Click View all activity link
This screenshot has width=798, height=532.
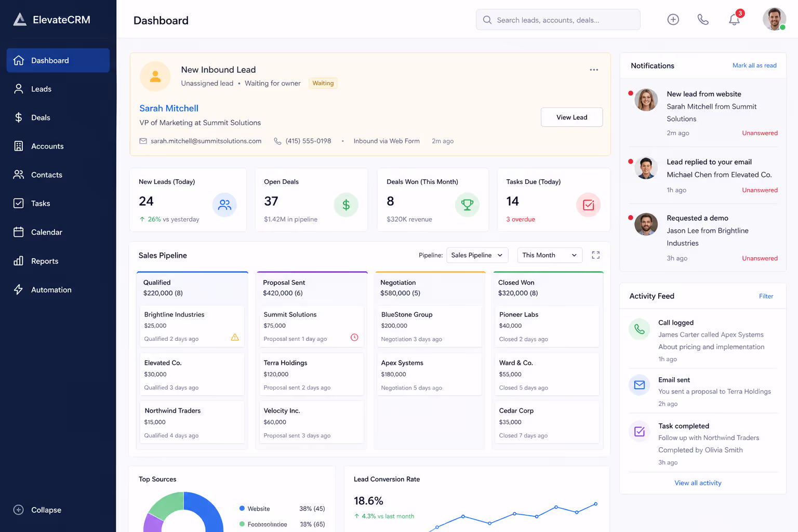(x=698, y=483)
